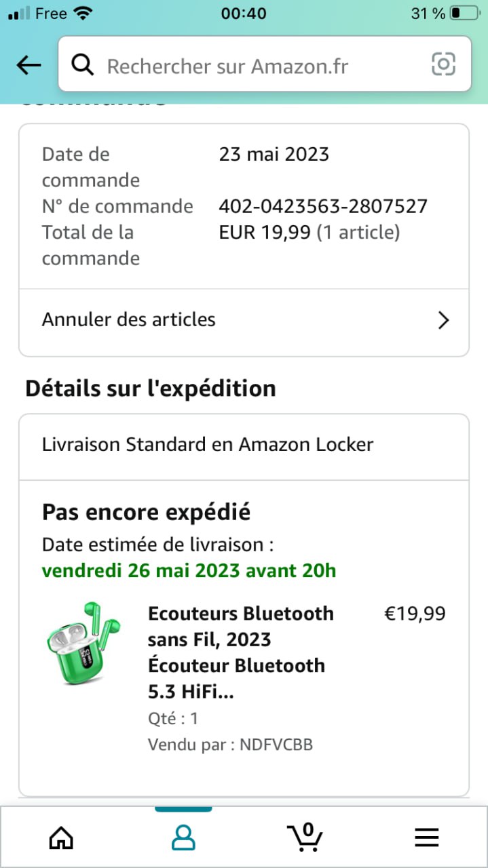Go to the Home tab
488x868 pixels.
point(61,838)
